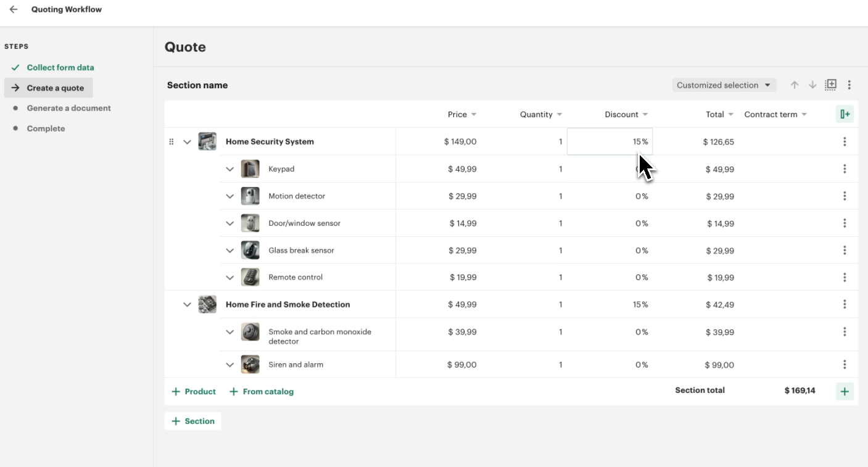Expand the Keypad row chevron

coord(230,169)
